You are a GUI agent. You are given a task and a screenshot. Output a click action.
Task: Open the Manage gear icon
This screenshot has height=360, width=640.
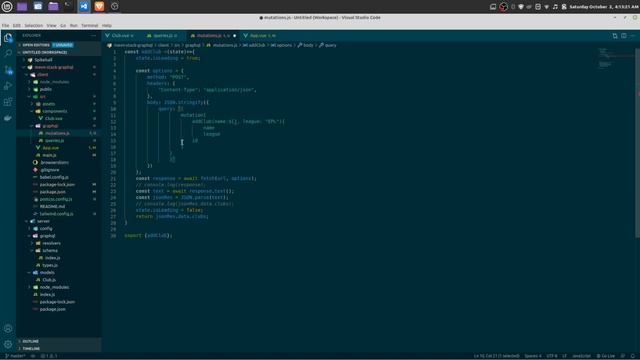click(8, 344)
